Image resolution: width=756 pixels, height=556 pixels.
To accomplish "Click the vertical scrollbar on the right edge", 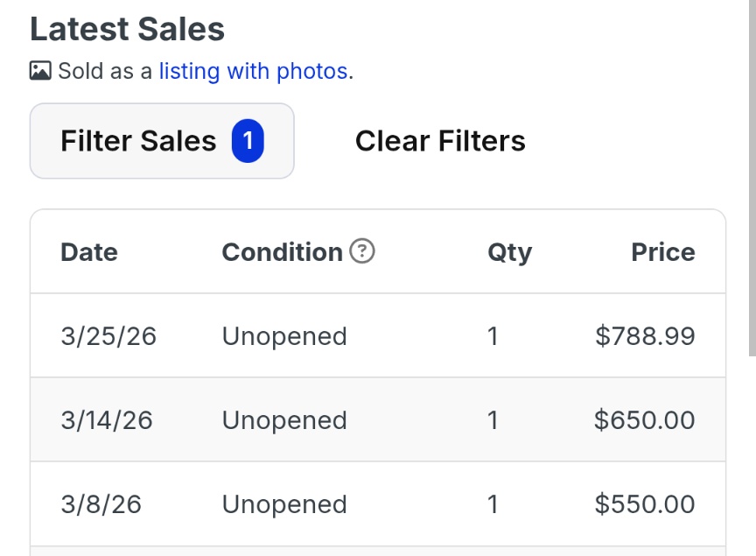I will 752,175.
